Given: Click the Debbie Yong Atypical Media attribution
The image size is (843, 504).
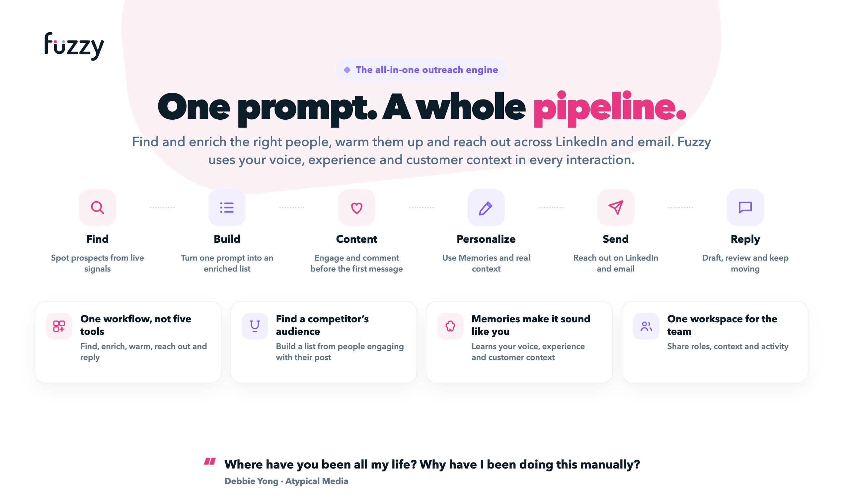Looking at the screenshot, I should coord(286,481).
